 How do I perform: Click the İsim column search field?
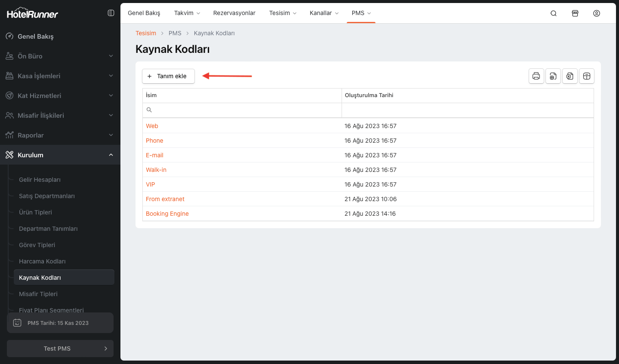point(242,110)
